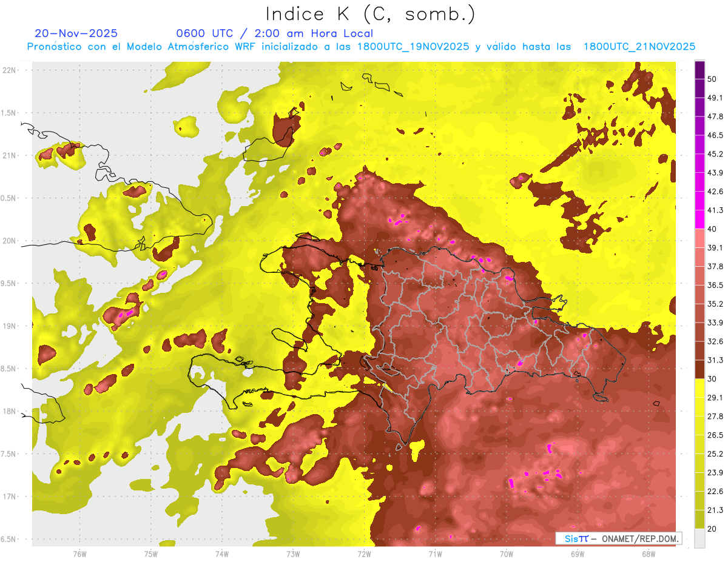Click the '35.2' color scale value
The width and height of the screenshot is (728, 562).
coord(715,304)
